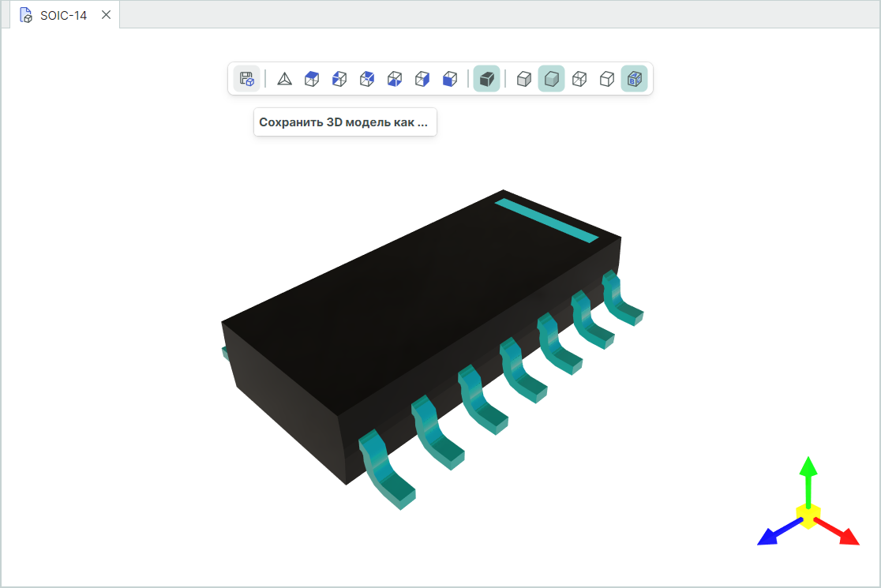Open the SOIC-14 document tab
Screen dimensions: 881x588
coord(63,15)
